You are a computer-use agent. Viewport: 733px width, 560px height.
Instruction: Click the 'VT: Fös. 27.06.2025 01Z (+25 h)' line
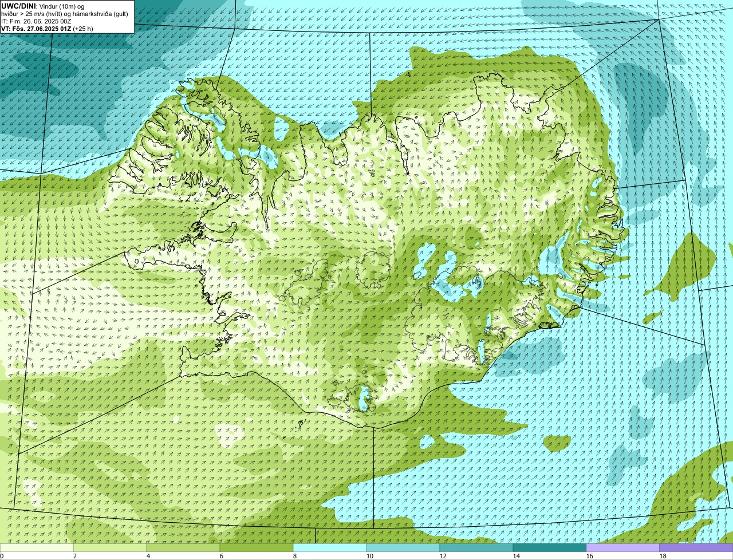(x=48, y=29)
